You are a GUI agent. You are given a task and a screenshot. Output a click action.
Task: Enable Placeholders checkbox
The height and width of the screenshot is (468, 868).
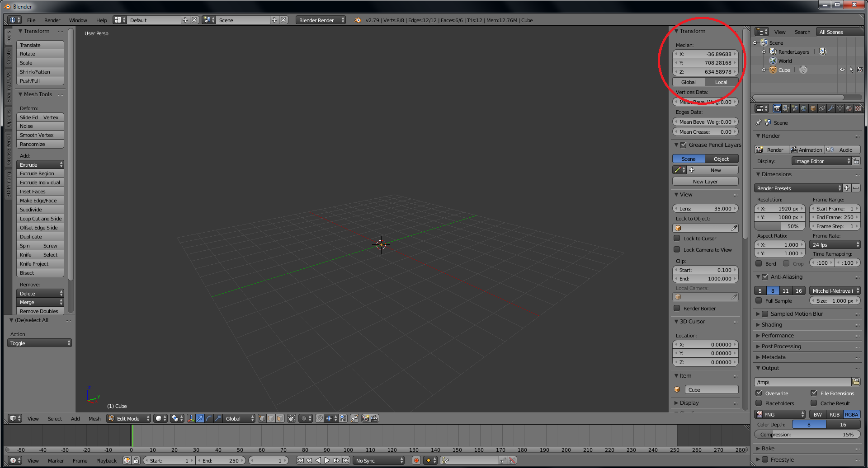(759, 403)
